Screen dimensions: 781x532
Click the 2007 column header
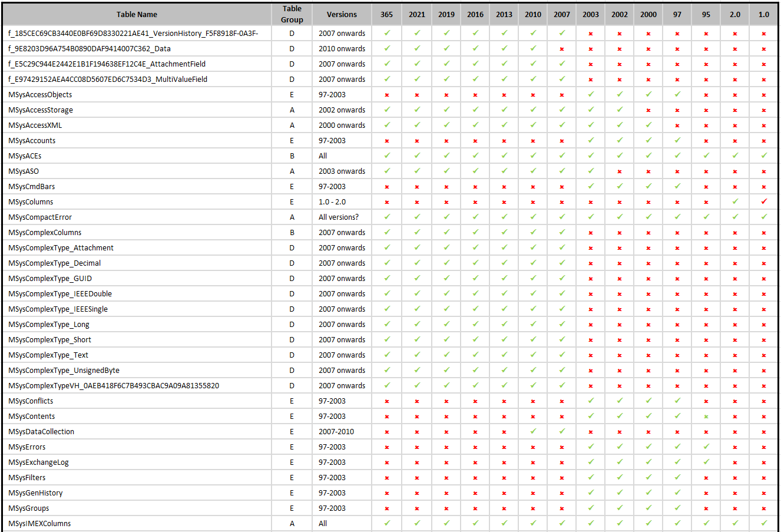click(x=562, y=14)
